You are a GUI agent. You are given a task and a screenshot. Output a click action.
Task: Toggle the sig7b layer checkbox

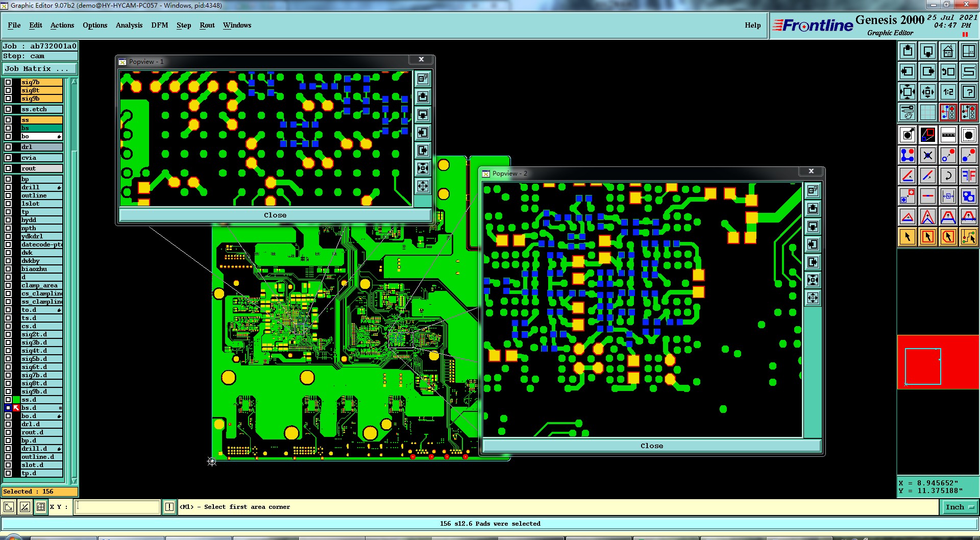[8, 82]
